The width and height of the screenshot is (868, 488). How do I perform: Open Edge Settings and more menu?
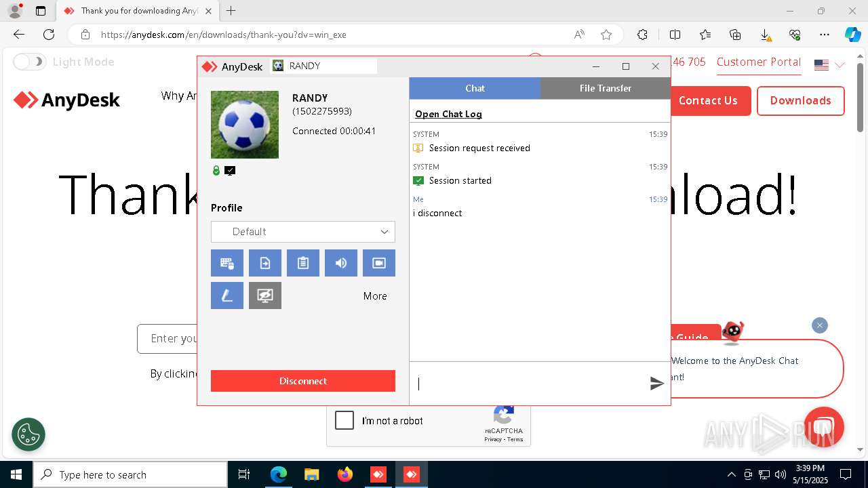pyautogui.click(x=825, y=35)
